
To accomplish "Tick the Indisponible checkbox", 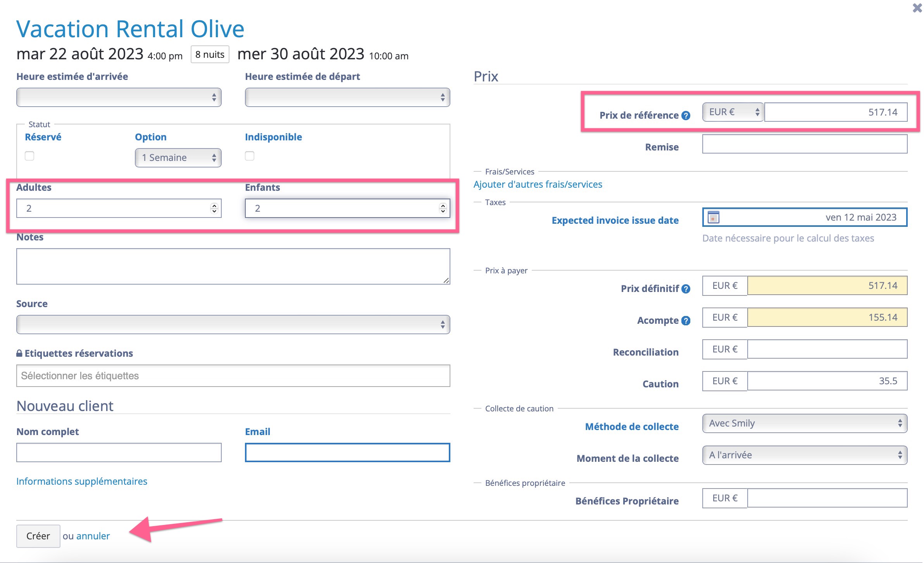I will (250, 156).
